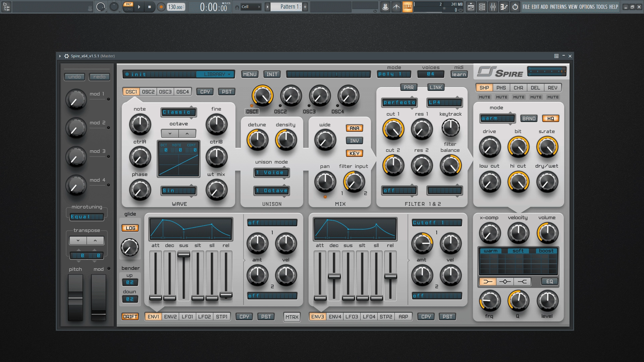Viewport: 644px width, 362px height.
Task: Select the EQ high-shelf shape icon
Action: click(x=522, y=282)
